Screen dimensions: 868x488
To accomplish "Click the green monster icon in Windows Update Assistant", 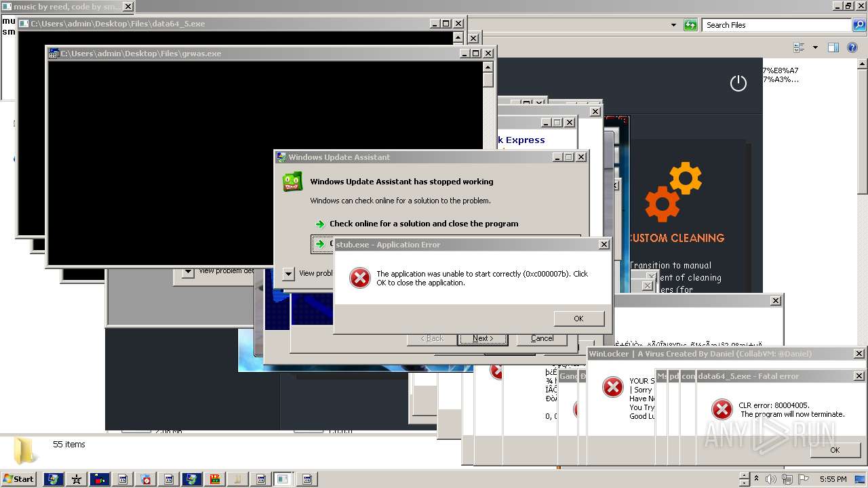I will pyautogui.click(x=292, y=182).
